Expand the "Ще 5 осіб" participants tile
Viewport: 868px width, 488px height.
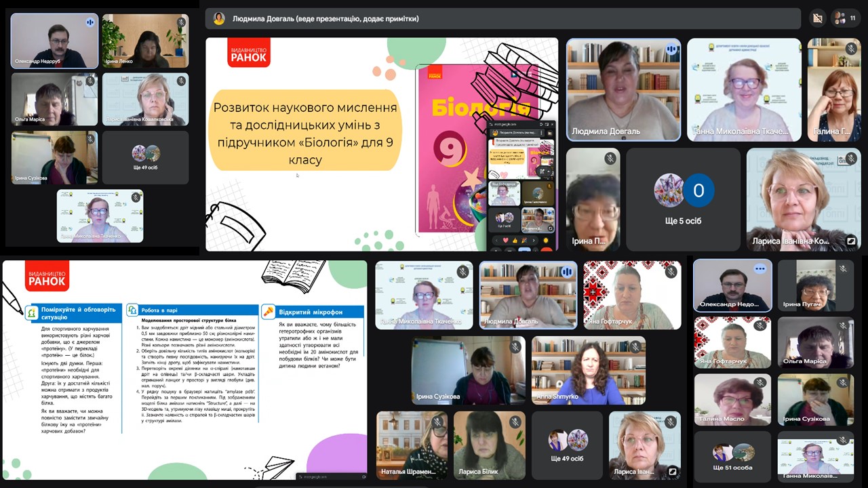pyautogui.click(x=683, y=199)
